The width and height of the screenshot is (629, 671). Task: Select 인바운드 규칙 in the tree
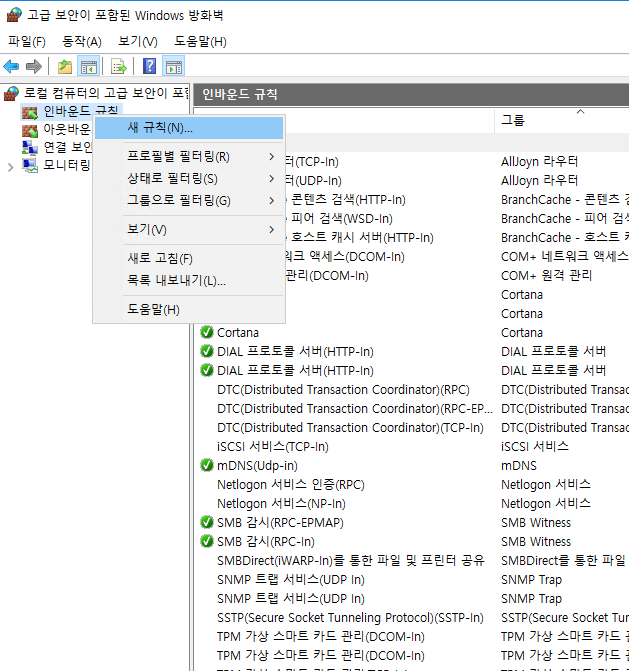[81, 112]
